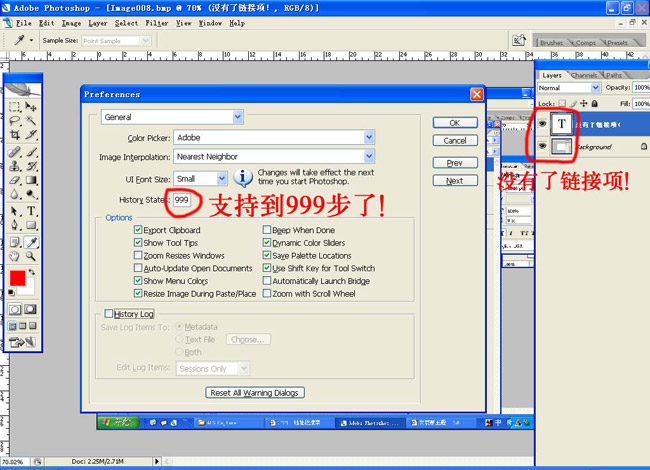This screenshot has width=650, height=470.
Task: Open the File menu
Action: pyautogui.click(x=24, y=23)
